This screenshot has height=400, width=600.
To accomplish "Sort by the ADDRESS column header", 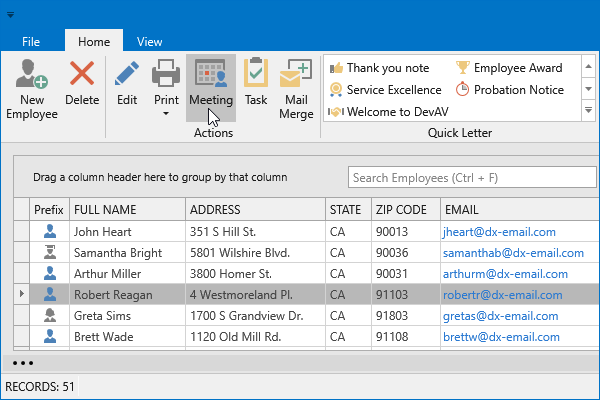I will 256,210.
